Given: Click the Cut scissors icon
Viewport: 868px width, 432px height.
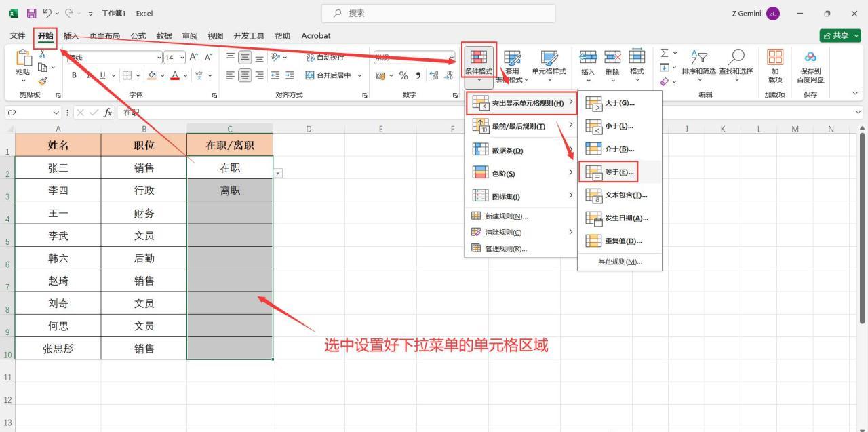Looking at the screenshot, I should (43, 54).
